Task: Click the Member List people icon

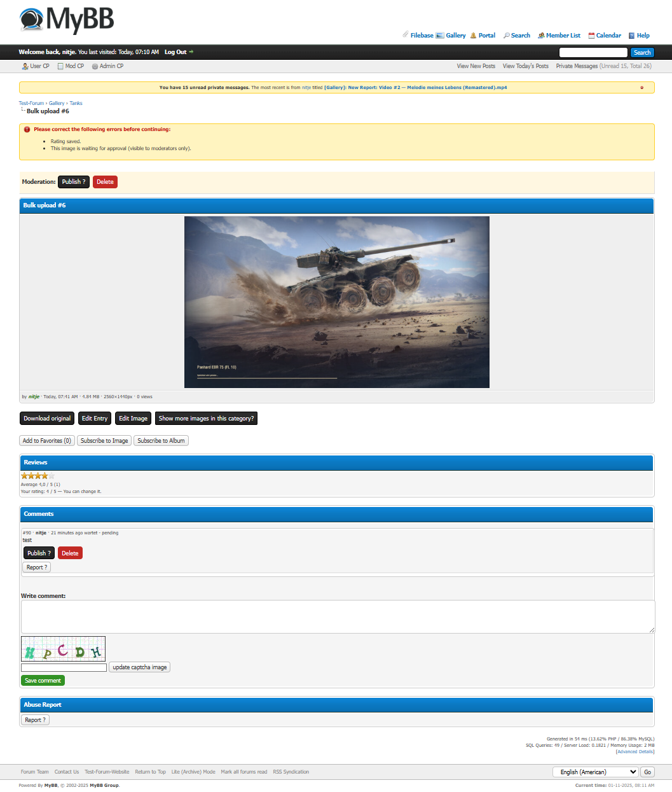Action: click(541, 36)
